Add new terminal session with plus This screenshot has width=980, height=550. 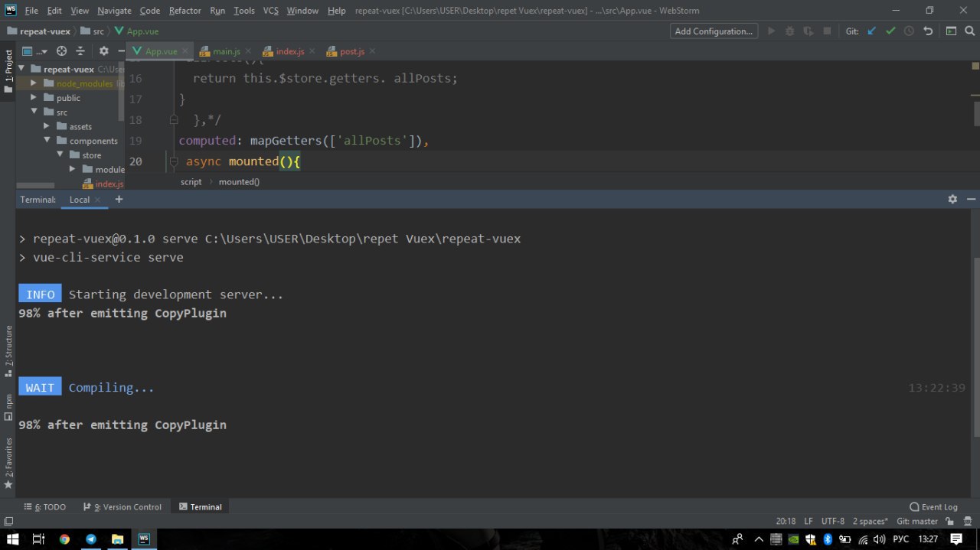pos(119,199)
